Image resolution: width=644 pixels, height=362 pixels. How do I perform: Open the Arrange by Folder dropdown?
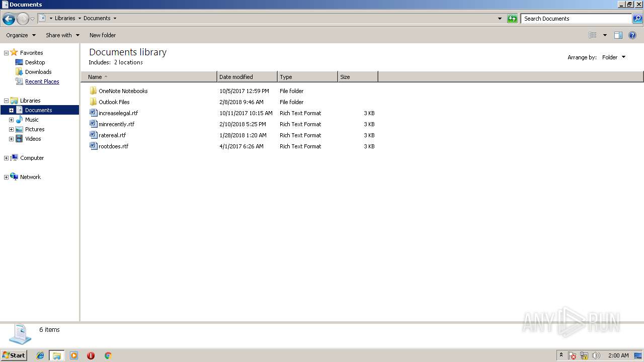[x=614, y=57]
